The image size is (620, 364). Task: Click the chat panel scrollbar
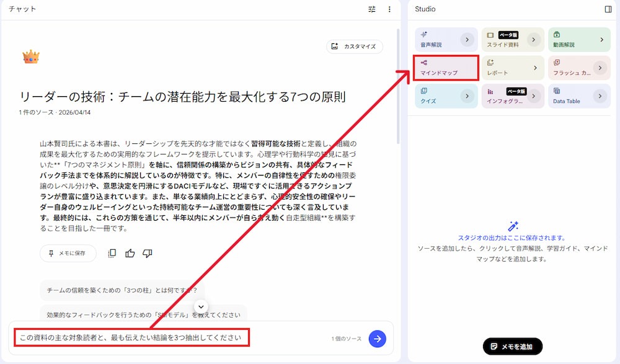tap(398, 86)
